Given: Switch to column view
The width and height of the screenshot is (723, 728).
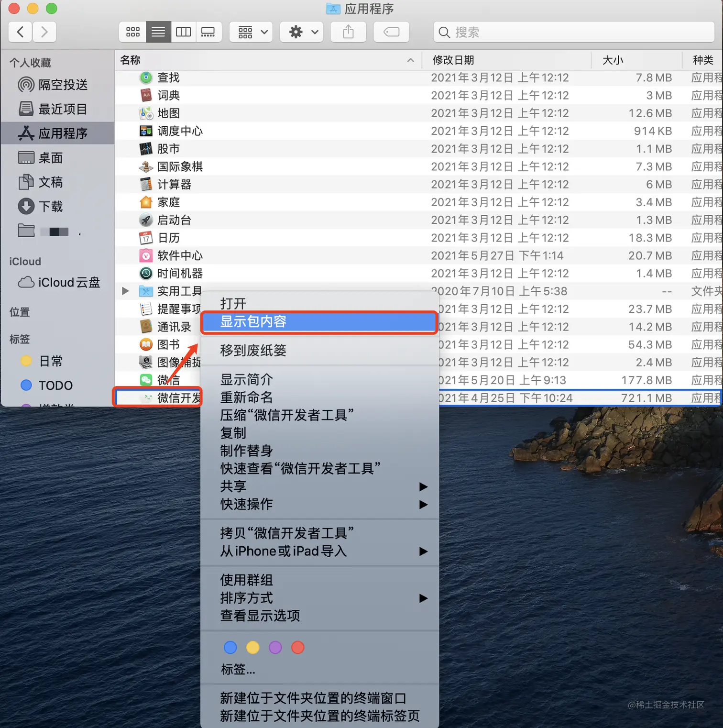Looking at the screenshot, I should [184, 32].
